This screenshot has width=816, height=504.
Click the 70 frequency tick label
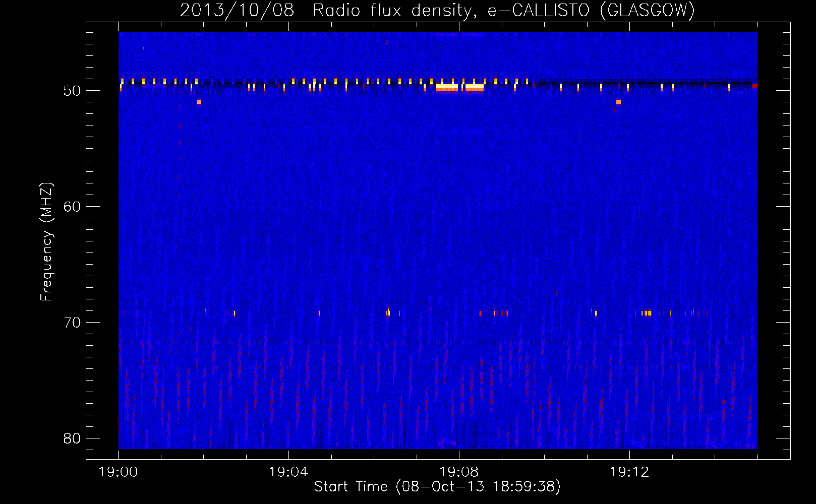72,323
